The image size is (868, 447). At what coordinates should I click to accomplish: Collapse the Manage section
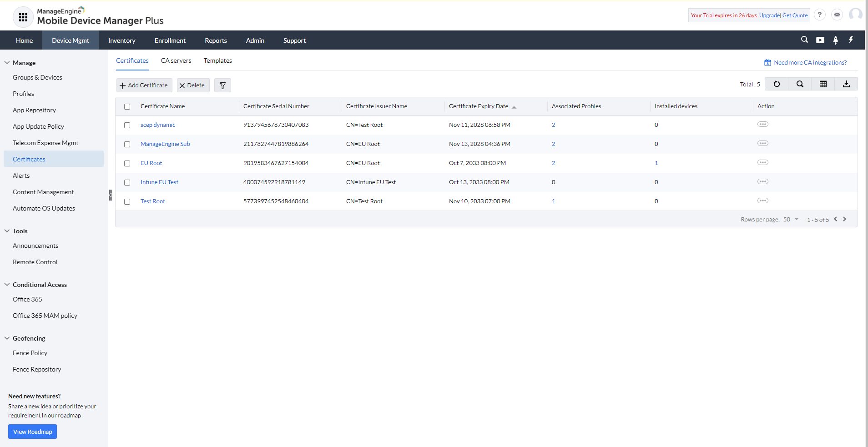tap(7, 63)
